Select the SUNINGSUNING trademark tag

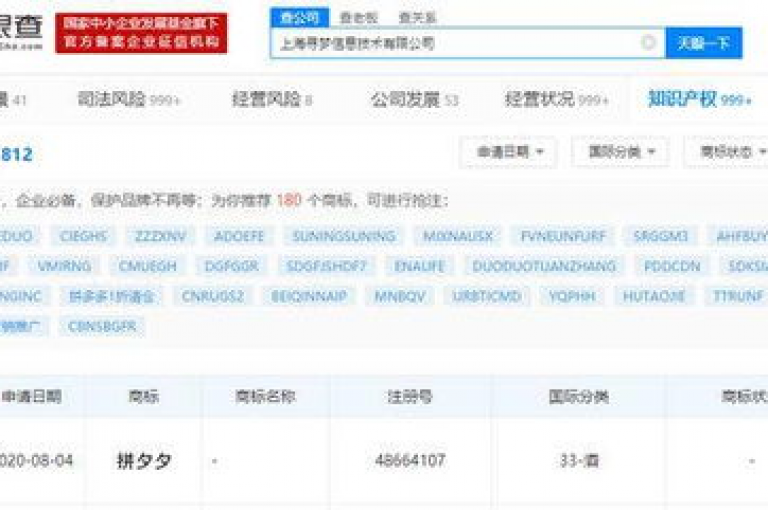coord(343,236)
